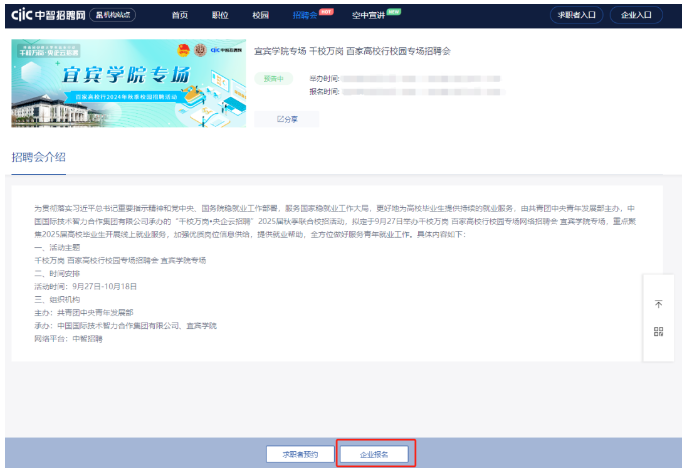Click the 报名时间 label
The image size is (687, 474).
pos(324,92)
